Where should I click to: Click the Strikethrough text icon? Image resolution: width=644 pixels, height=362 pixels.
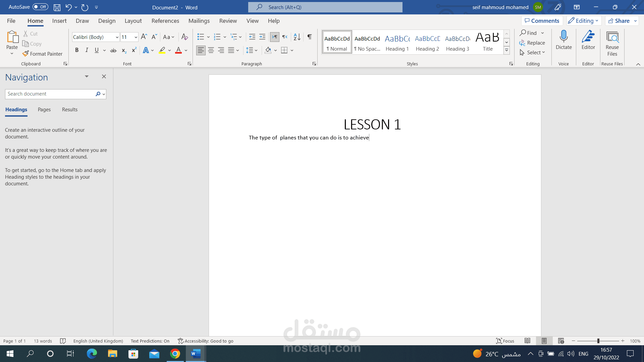click(113, 50)
